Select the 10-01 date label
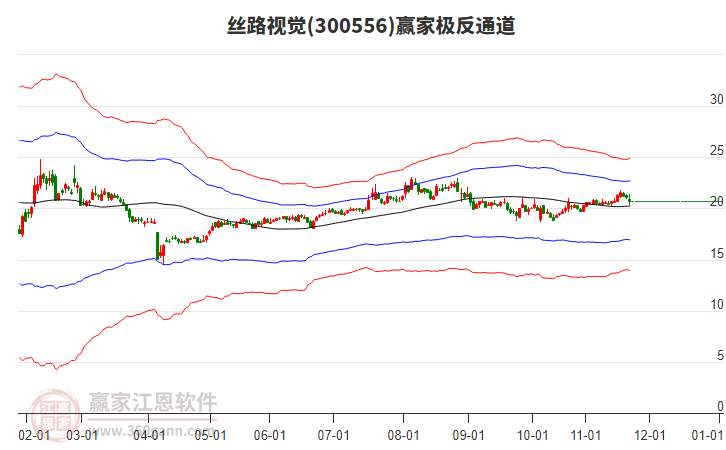 [532, 436]
